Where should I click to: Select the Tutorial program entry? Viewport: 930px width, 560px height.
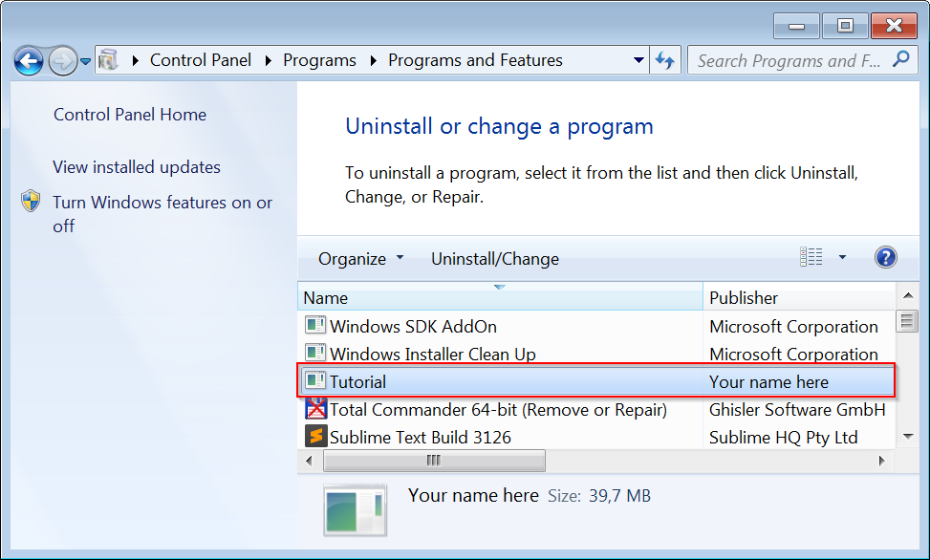[596, 381]
